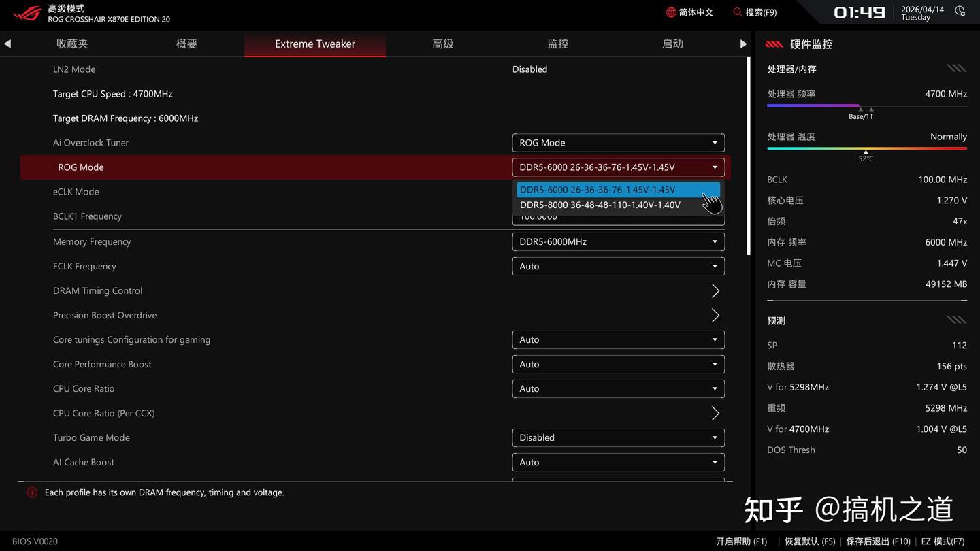The width and height of the screenshot is (980, 551).
Task: Click the BCLK 100.00 MHz reading
Action: (x=867, y=180)
